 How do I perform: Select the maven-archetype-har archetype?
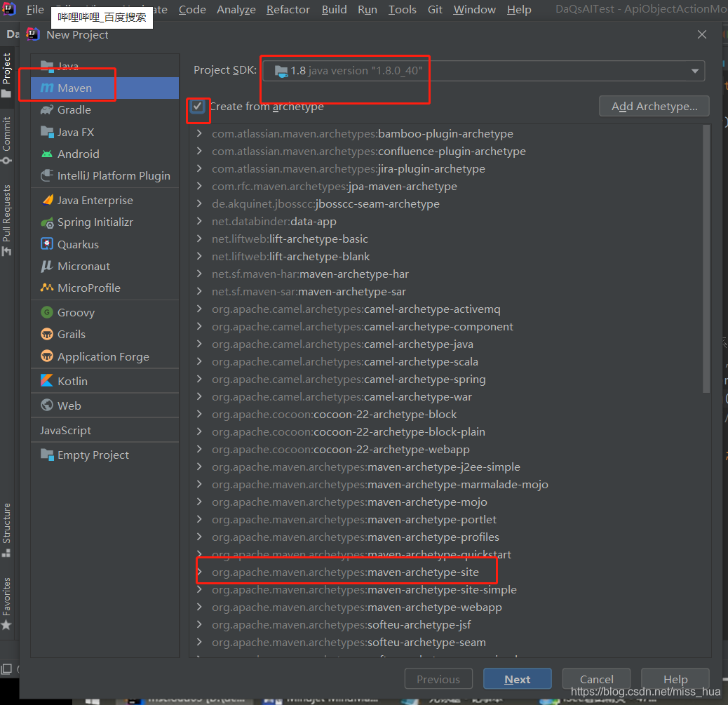pos(310,274)
